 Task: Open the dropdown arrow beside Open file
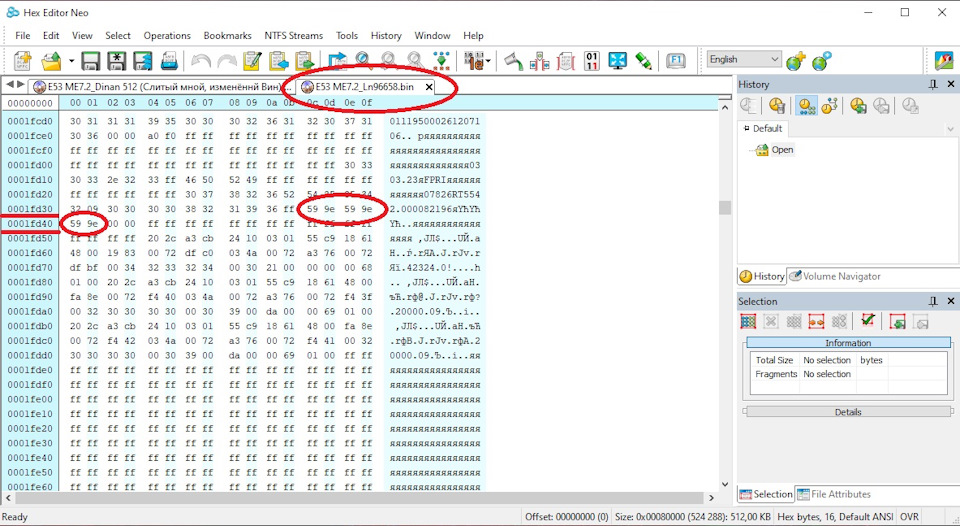71,61
